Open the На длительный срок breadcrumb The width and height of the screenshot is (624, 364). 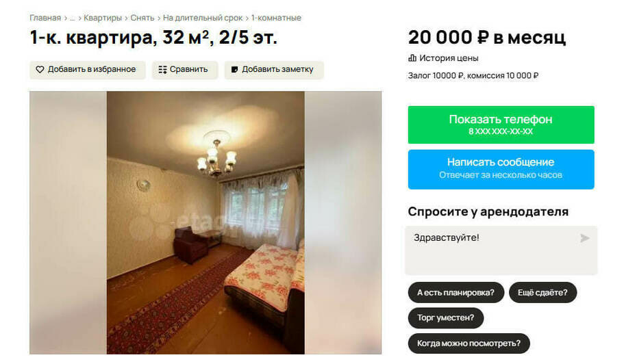click(203, 18)
